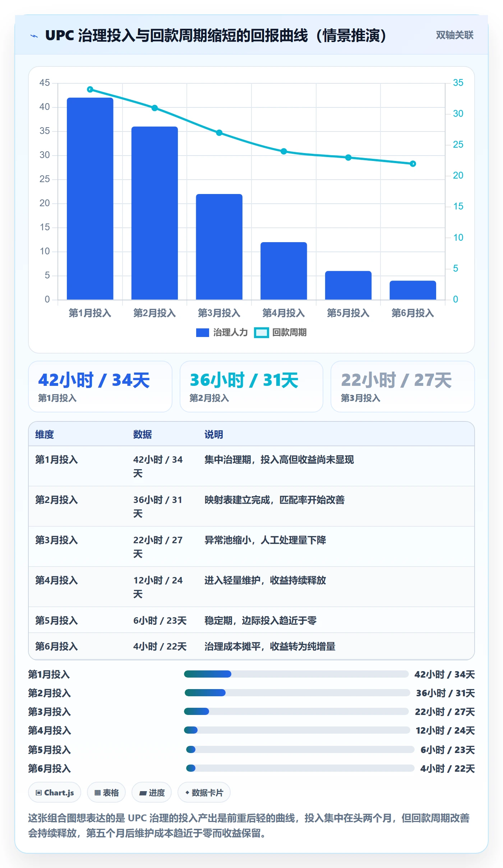Image resolution: width=503 pixels, height=868 pixels.
Task: Click the 数据 column header
Action: click(x=143, y=434)
